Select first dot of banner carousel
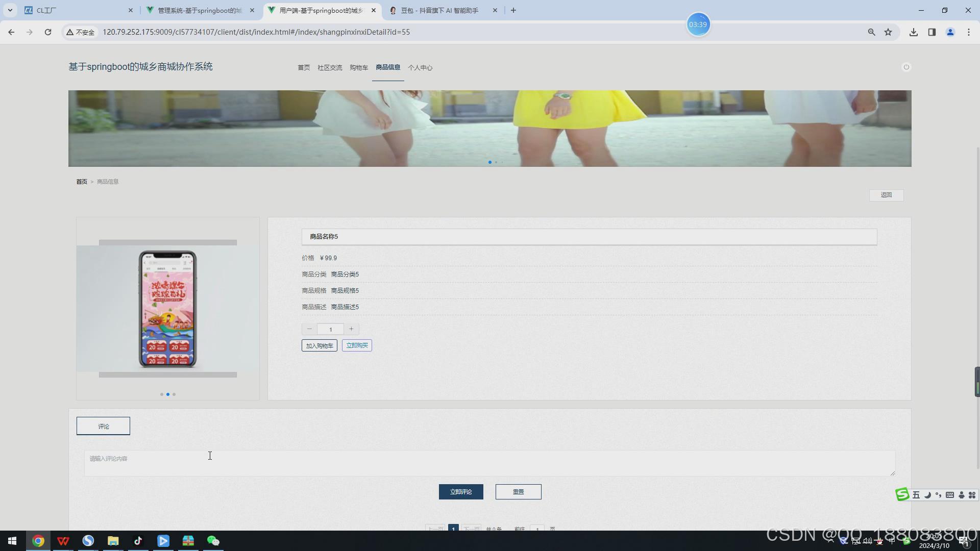Image resolution: width=980 pixels, height=551 pixels. [490, 162]
